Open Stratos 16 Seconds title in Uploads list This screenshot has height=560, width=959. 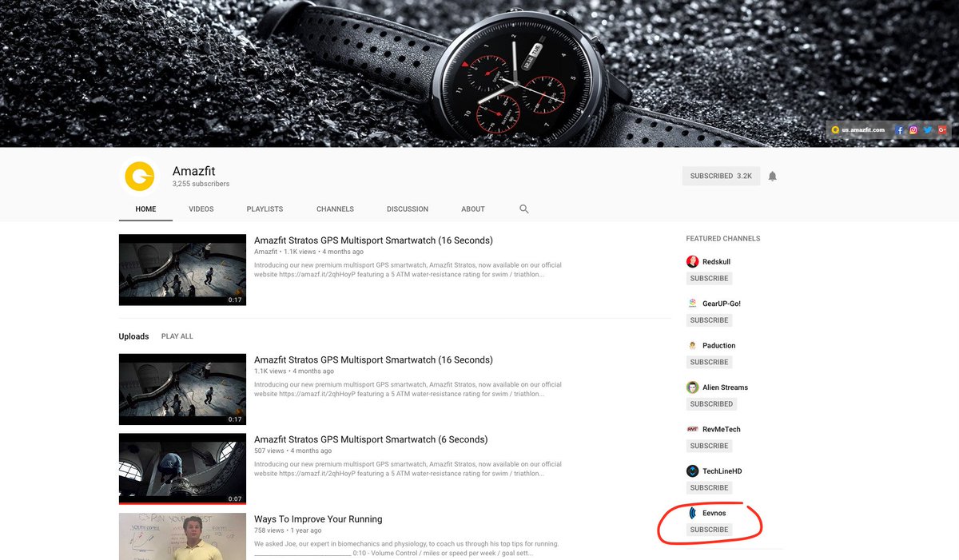coord(373,360)
